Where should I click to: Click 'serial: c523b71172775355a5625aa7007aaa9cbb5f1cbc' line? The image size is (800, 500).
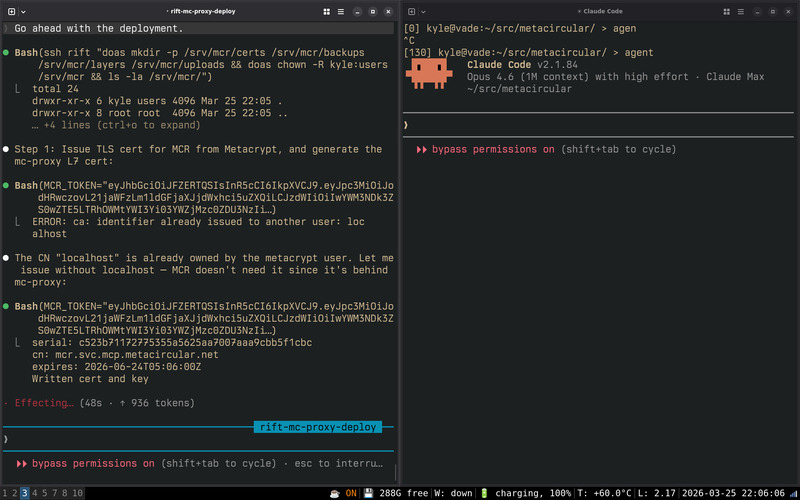172,342
